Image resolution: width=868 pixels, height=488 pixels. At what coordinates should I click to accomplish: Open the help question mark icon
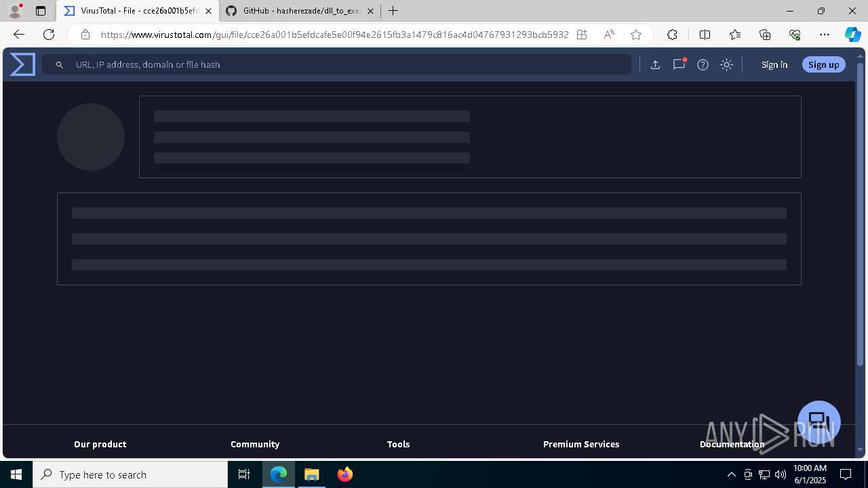coord(703,64)
